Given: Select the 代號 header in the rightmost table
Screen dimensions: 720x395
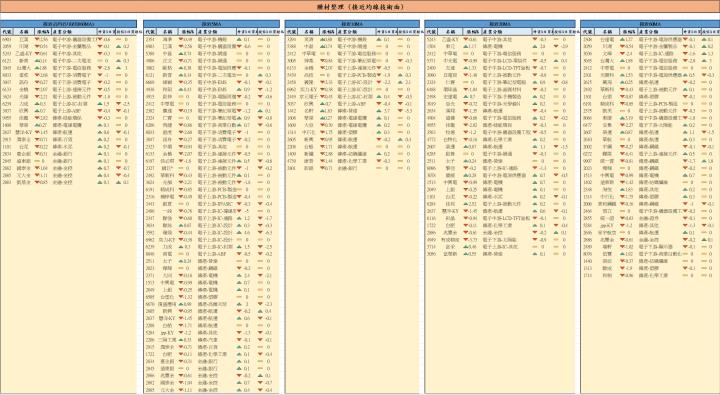Looking at the screenshot, I should (x=587, y=32).
